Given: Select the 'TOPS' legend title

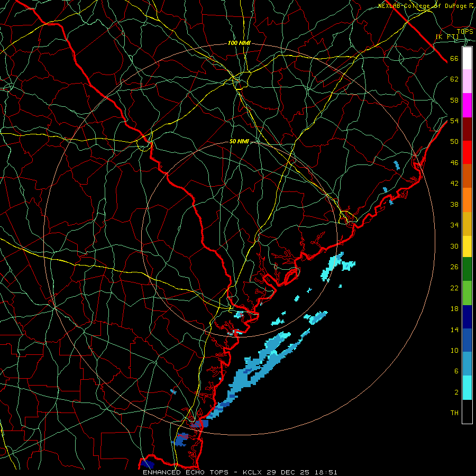Looking at the screenshot, I should (x=465, y=31).
